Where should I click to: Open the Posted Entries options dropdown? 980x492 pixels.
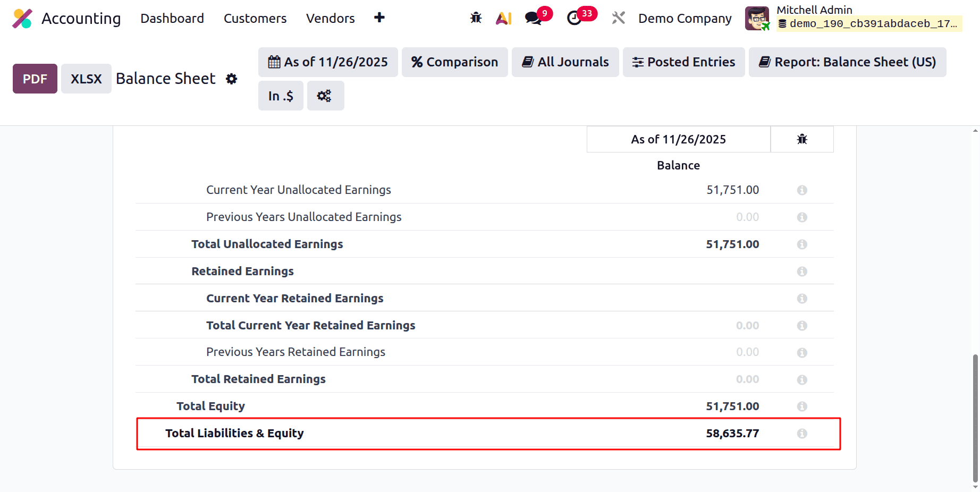pyautogui.click(x=684, y=62)
